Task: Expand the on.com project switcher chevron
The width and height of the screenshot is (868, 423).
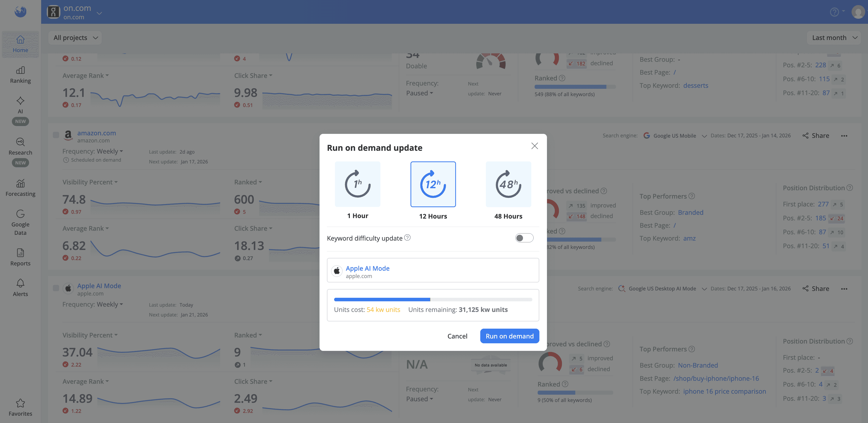Action: [99, 13]
